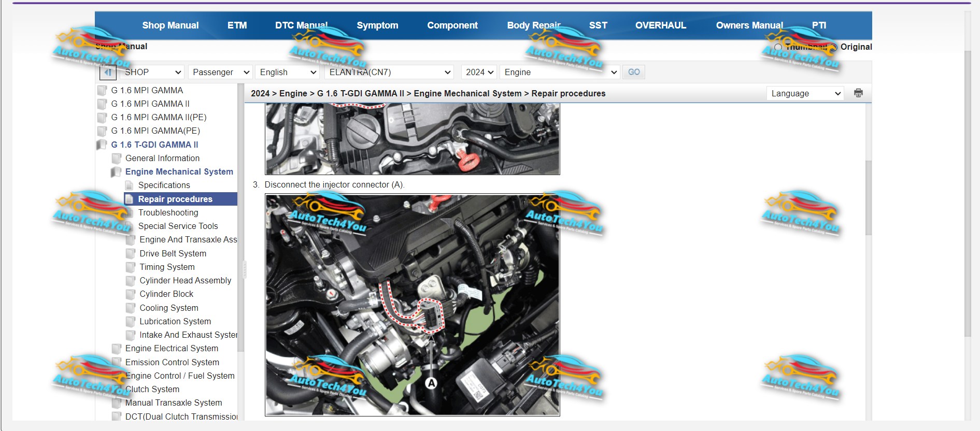The height and width of the screenshot is (431, 980).
Task: Click the Engine Mechanical System folder icon
Action: point(117,172)
